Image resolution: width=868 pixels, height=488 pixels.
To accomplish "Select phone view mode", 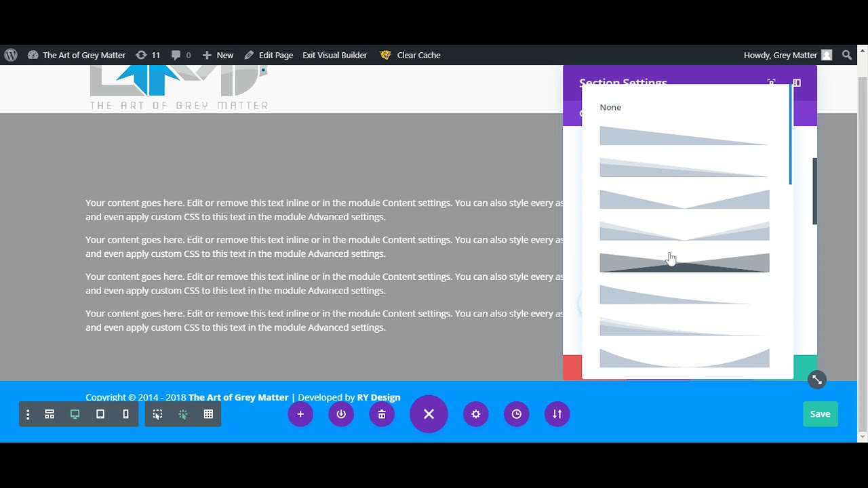I will coord(125,414).
